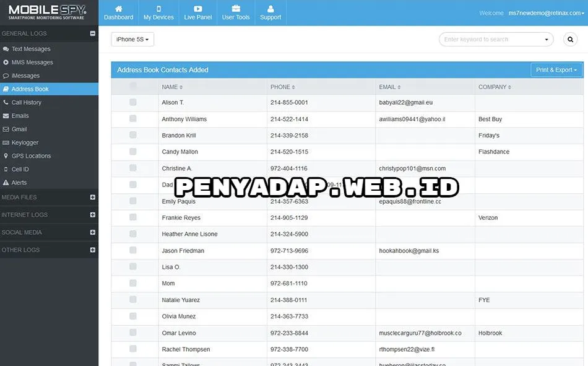Click the Live Panel label
The height and width of the screenshot is (366, 588).
point(198,17)
